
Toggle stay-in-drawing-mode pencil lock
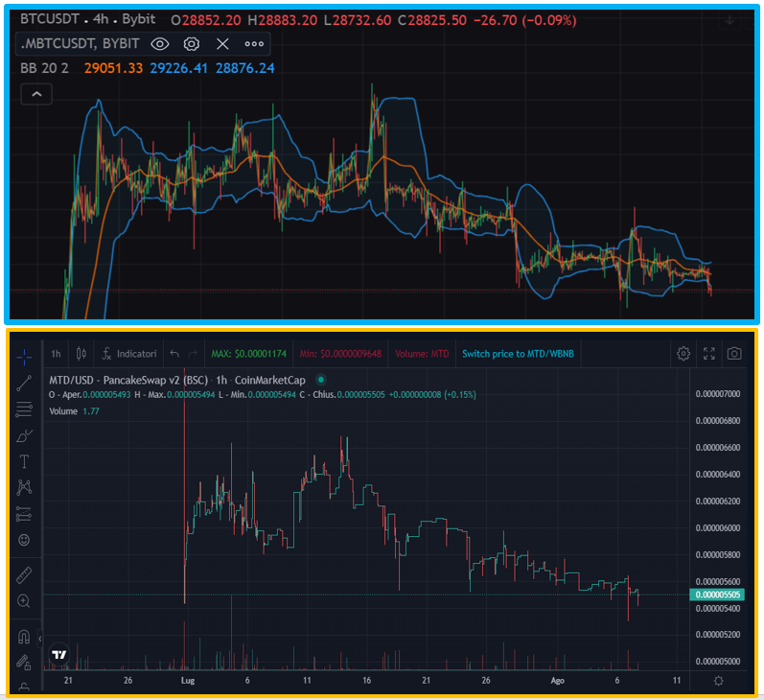coord(24,662)
